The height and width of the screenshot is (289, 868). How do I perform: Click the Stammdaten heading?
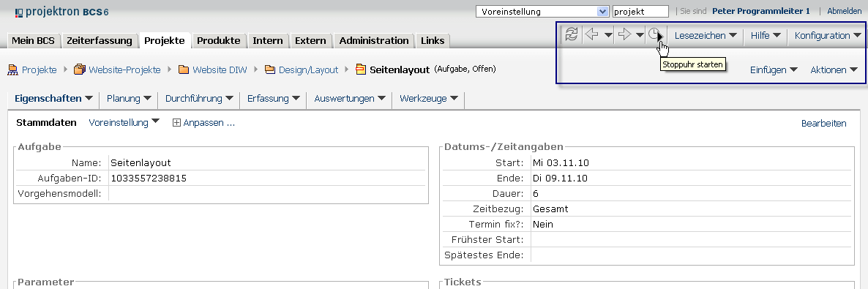47,123
